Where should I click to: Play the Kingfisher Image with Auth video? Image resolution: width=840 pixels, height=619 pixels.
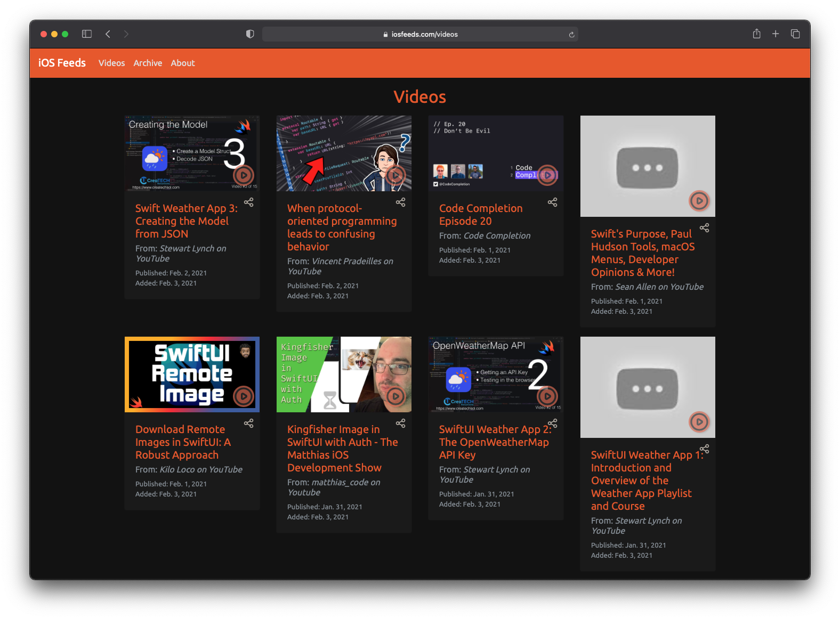(x=395, y=396)
